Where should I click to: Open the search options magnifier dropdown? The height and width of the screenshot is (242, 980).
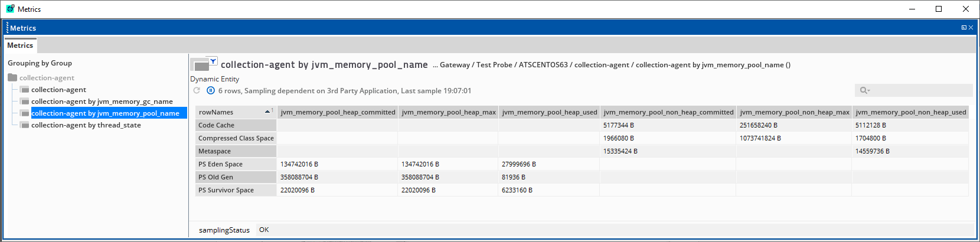pos(865,90)
